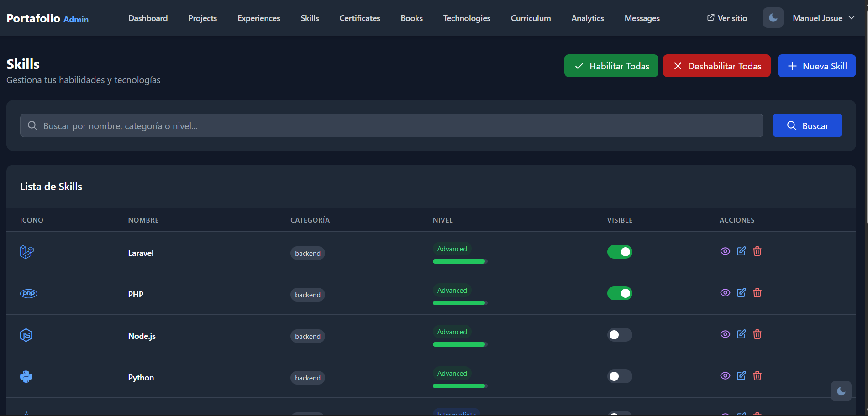Open Technologies section
Viewport: 868px width, 416px height.
point(467,18)
